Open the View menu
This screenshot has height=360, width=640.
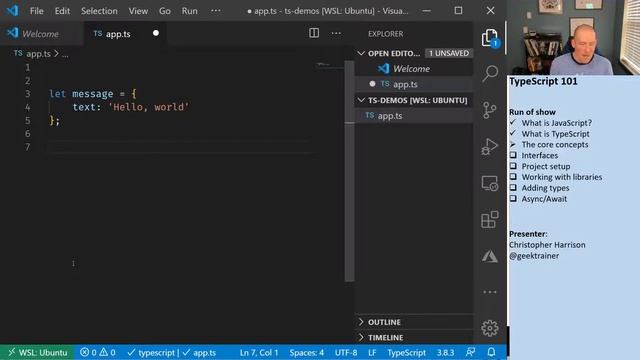tap(138, 11)
